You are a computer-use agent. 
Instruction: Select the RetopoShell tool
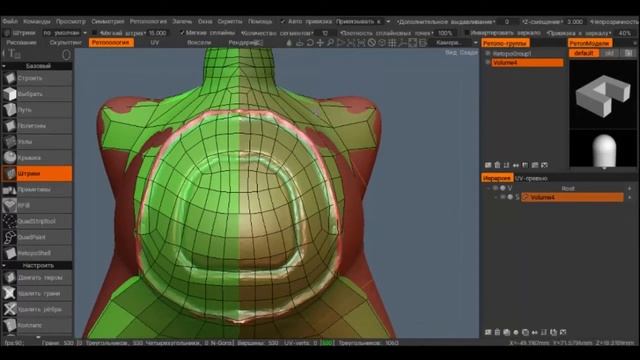click(x=37, y=253)
